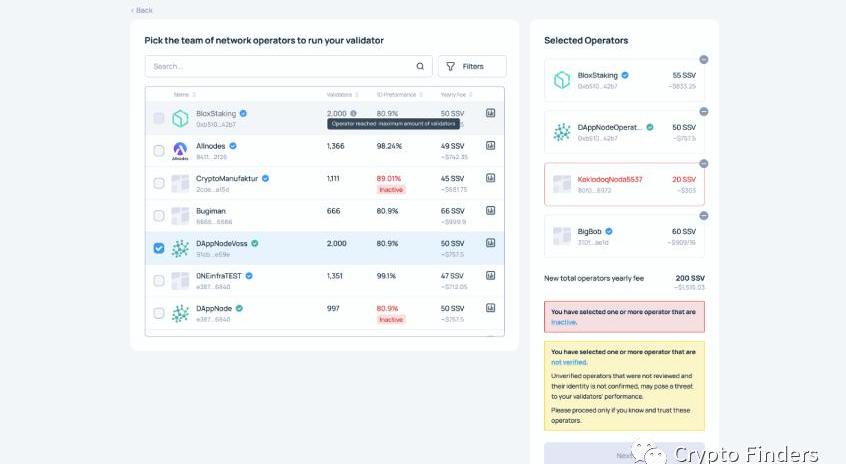Open chart details for CryptoManufaktur row
The width and height of the screenshot is (846, 464).
(x=490, y=178)
